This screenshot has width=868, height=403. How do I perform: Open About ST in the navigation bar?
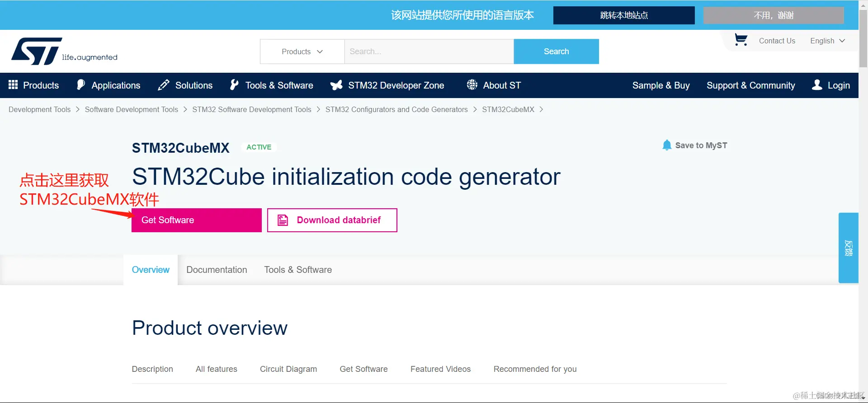click(494, 85)
